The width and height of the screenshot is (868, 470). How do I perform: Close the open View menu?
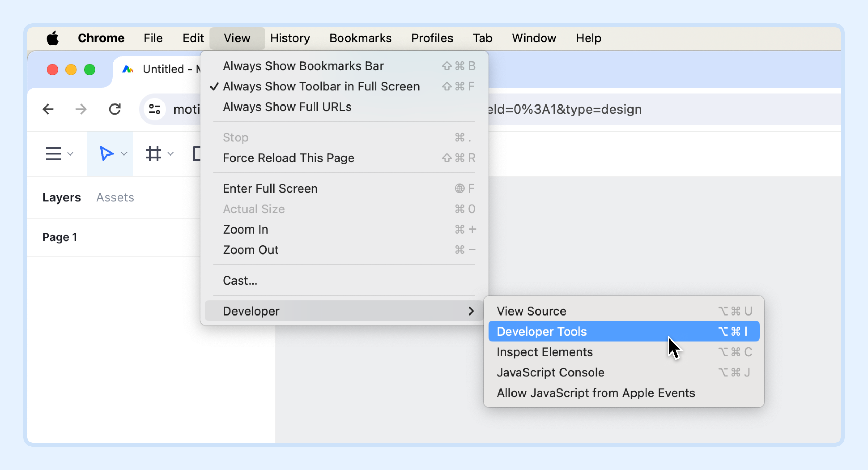237,38
